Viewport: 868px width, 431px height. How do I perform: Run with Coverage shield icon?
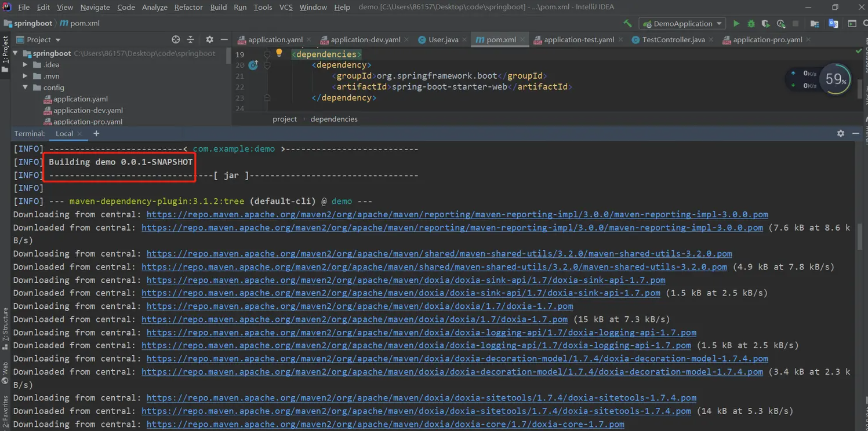765,24
